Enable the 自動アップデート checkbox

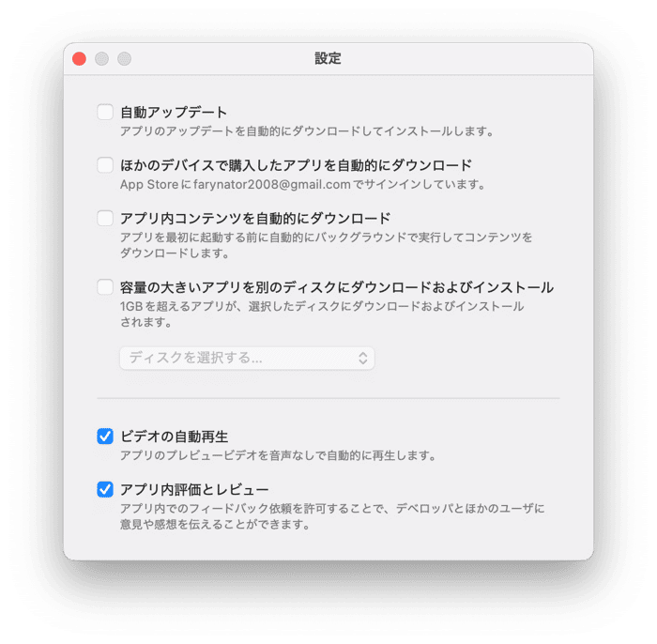pos(105,112)
